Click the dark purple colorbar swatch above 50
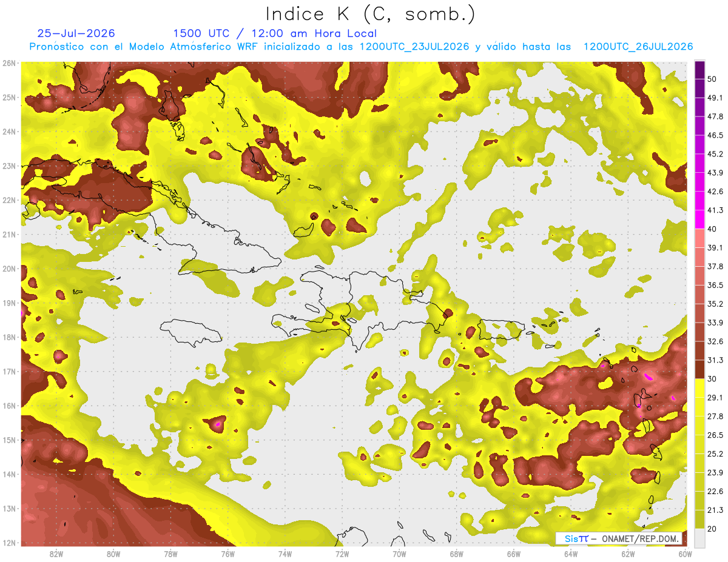 pyautogui.click(x=699, y=69)
